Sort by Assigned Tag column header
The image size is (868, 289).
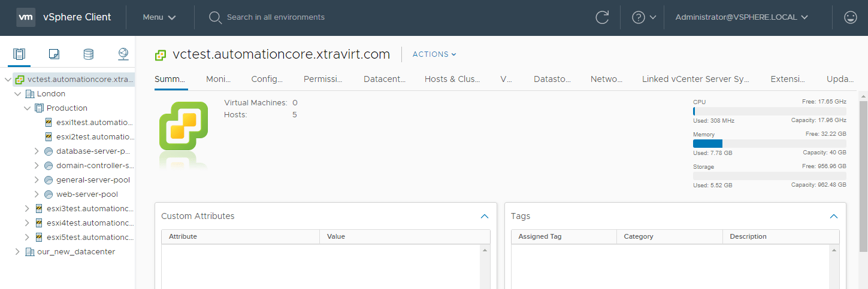564,236
